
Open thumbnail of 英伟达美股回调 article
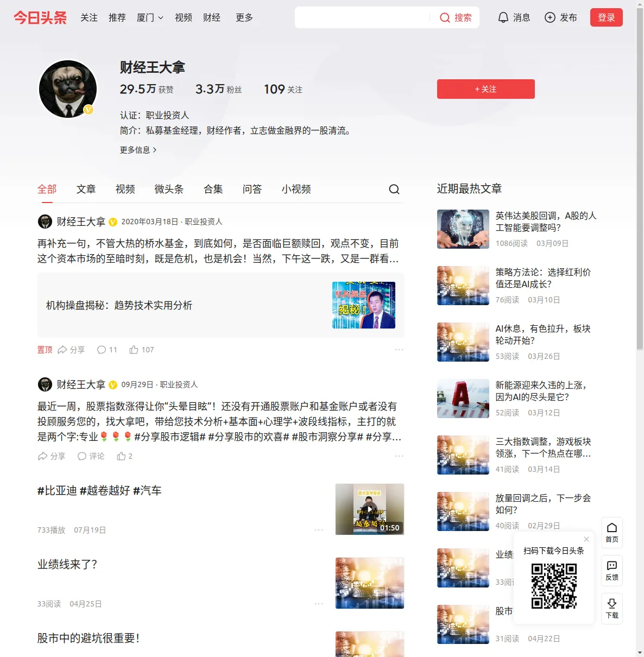coord(463,229)
